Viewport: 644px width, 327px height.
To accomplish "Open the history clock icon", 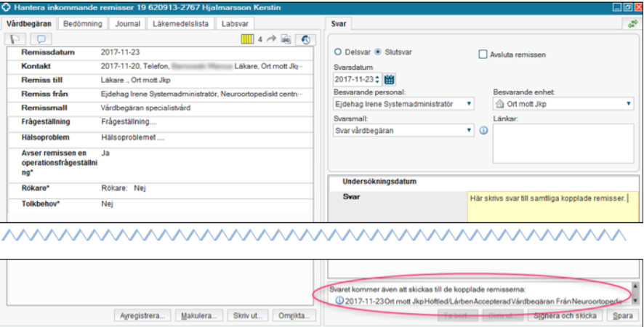I will 306,39.
